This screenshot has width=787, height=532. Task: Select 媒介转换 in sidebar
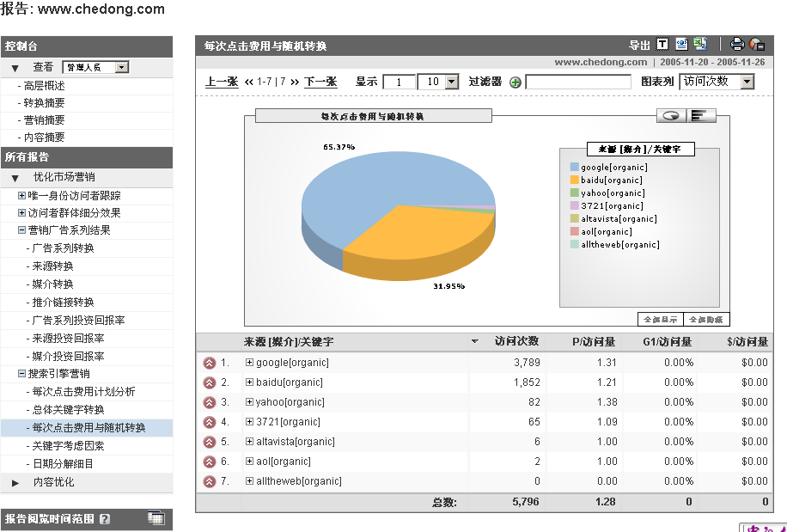(52, 284)
